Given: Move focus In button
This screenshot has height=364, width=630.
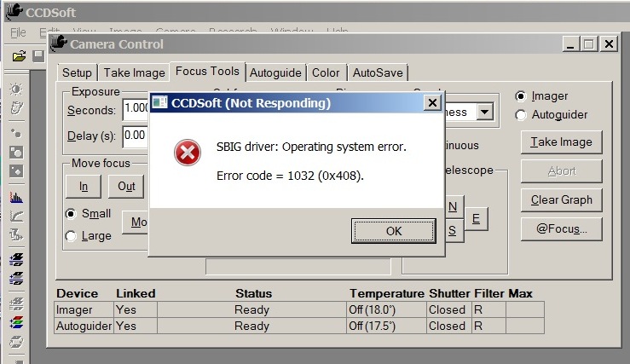Looking at the screenshot, I should pos(84,187).
